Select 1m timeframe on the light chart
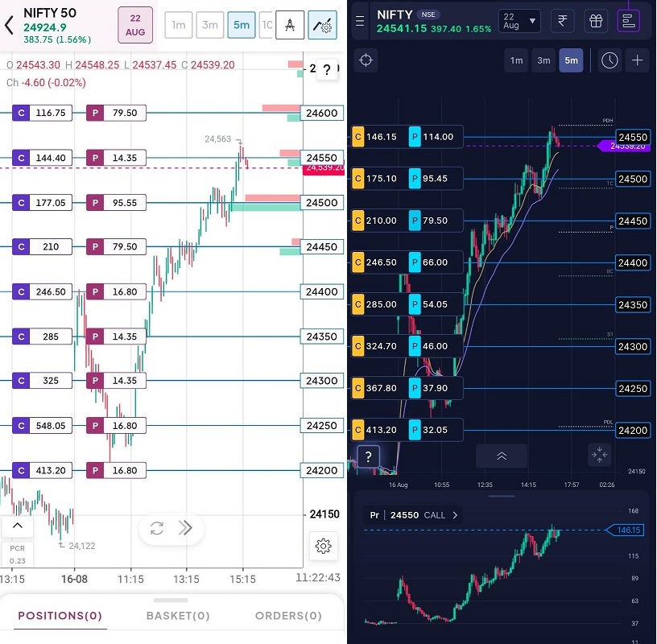 pos(179,25)
